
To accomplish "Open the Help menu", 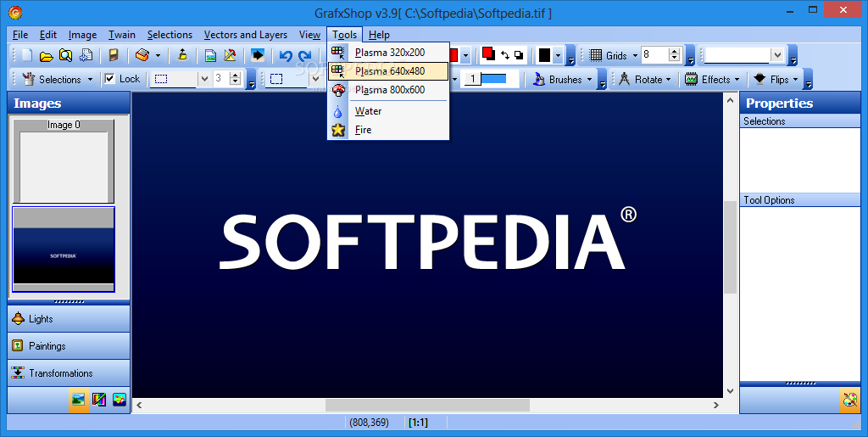I will click(379, 34).
